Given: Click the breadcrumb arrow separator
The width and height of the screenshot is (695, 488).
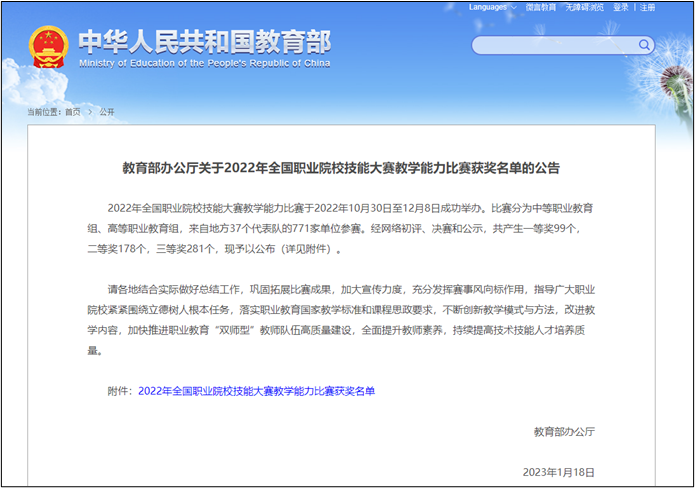Looking at the screenshot, I should coord(89,112).
